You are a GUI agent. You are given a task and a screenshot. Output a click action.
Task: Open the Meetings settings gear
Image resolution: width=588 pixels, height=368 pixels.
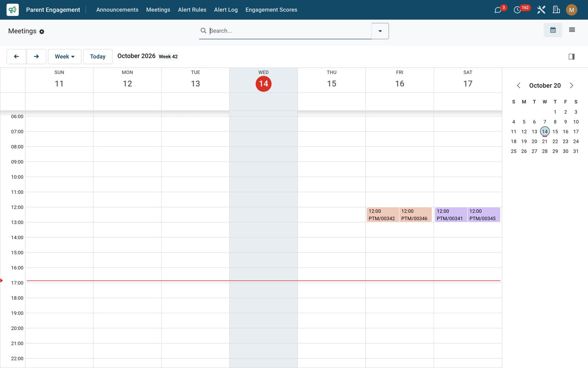pyautogui.click(x=42, y=32)
